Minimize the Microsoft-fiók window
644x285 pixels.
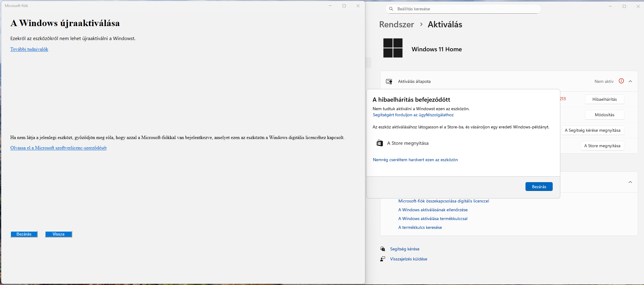point(330,6)
